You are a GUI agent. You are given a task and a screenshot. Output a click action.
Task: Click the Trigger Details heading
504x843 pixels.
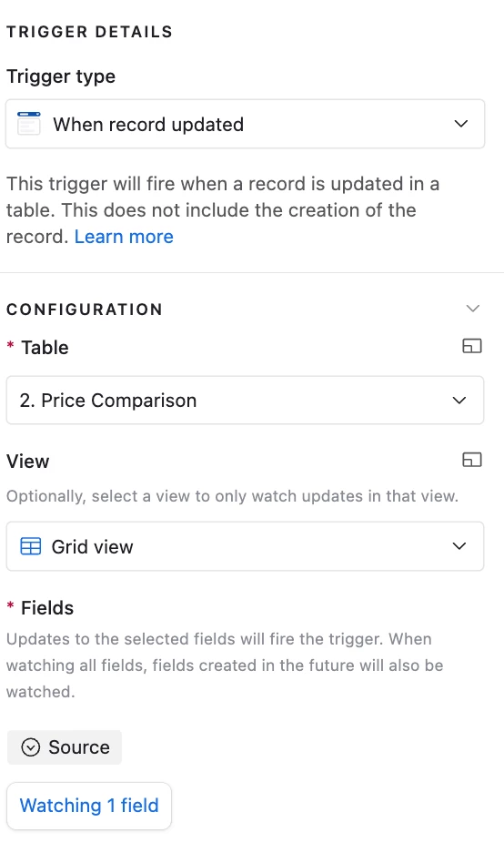click(x=89, y=32)
